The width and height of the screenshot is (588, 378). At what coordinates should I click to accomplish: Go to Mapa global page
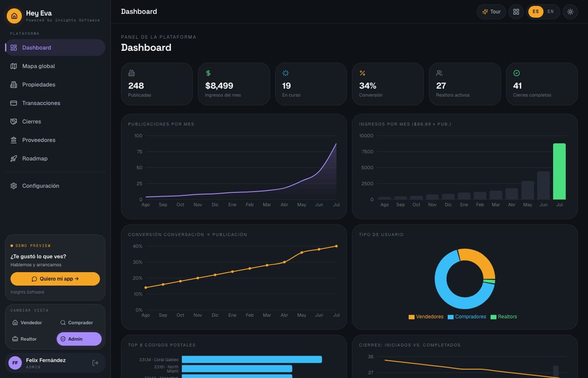pyautogui.click(x=55, y=66)
